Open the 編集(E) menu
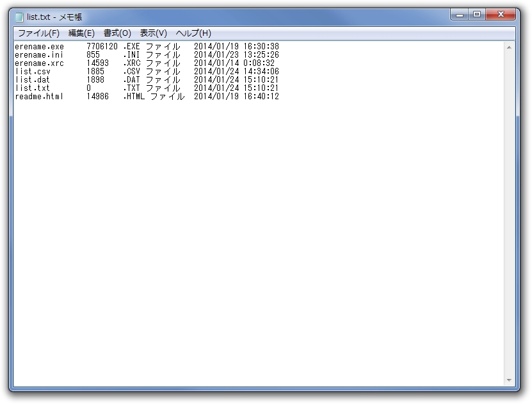Image resolution: width=532 pixels, height=404 pixels. tap(81, 33)
